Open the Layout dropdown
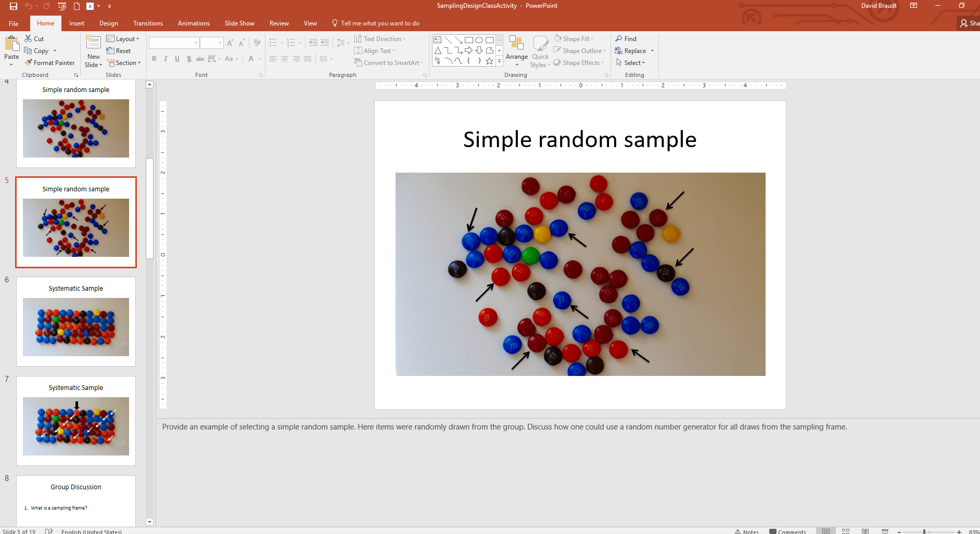This screenshot has width=980, height=534. click(x=123, y=39)
